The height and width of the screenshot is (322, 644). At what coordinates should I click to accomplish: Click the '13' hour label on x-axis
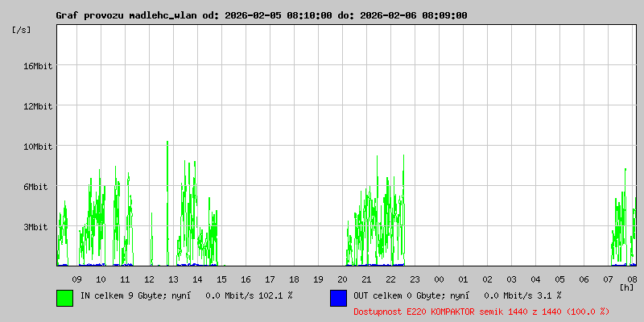point(173,279)
